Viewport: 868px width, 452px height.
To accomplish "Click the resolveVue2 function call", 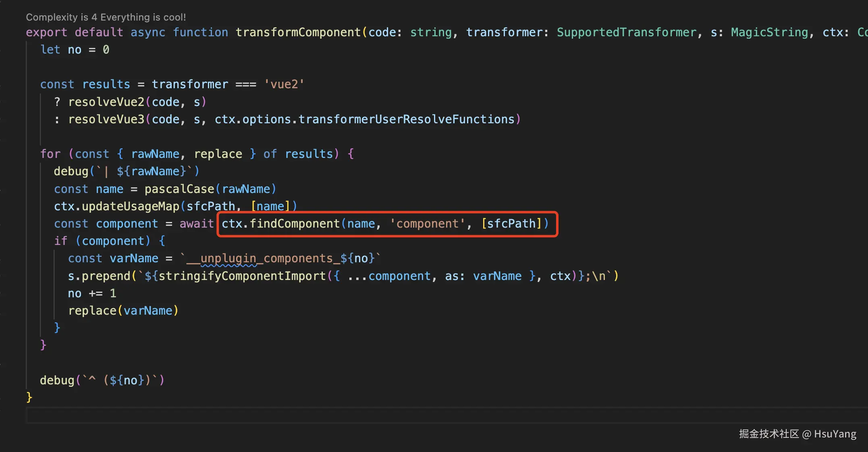I will point(106,102).
